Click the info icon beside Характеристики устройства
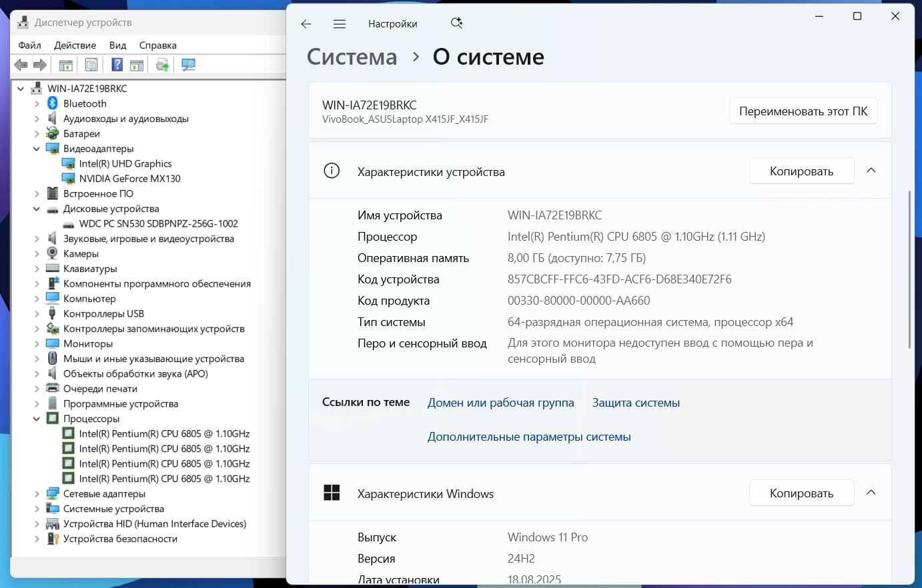The width and height of the screenshot is (922, 588). pos(332,171)
